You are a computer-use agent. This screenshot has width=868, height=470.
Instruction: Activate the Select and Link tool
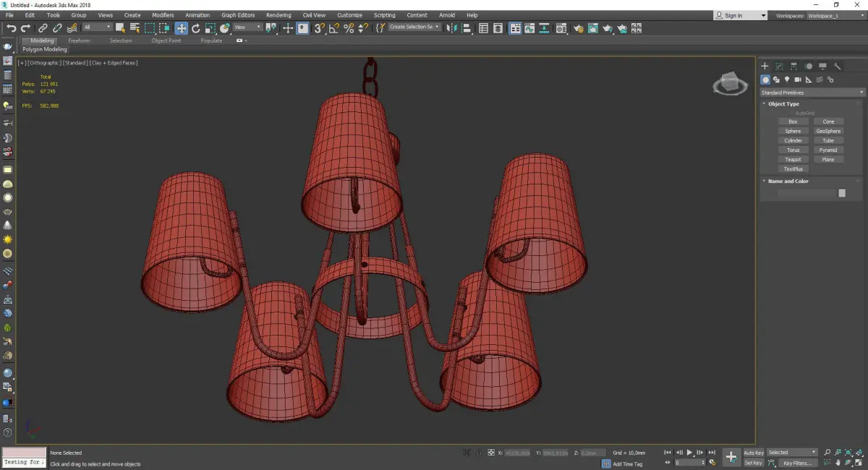44,28
